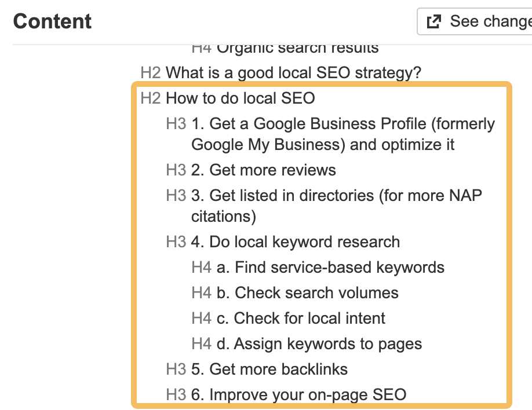Select 'a. Find service-based keywords' subheading

[330, 268]
